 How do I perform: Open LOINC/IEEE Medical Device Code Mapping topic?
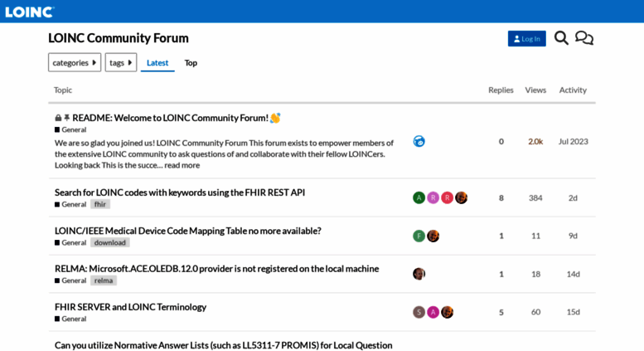(x=187, y=231)
